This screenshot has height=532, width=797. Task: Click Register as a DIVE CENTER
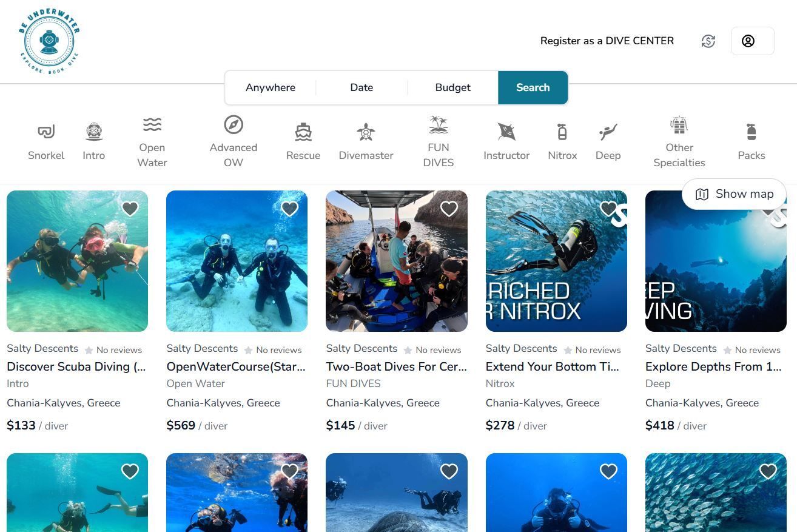tap(607, 41)
